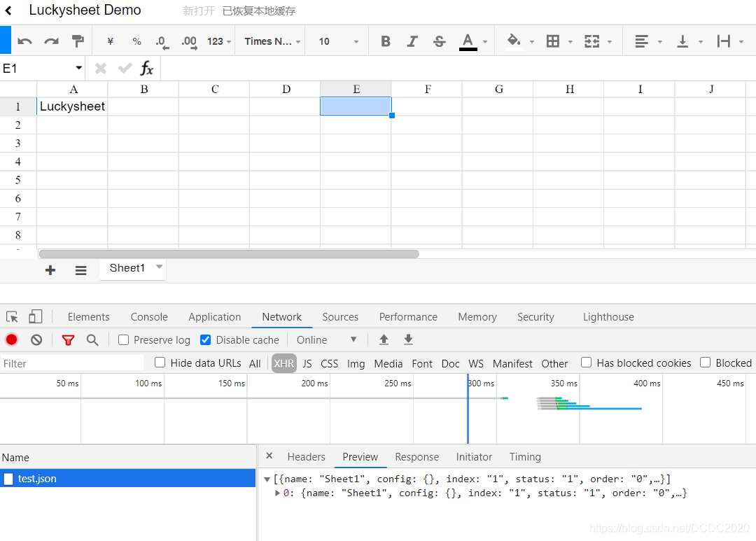The width and height of the screenshot is (756, 541).
Task: Cancel formula entry with X icon
Action: pos(100,69)
